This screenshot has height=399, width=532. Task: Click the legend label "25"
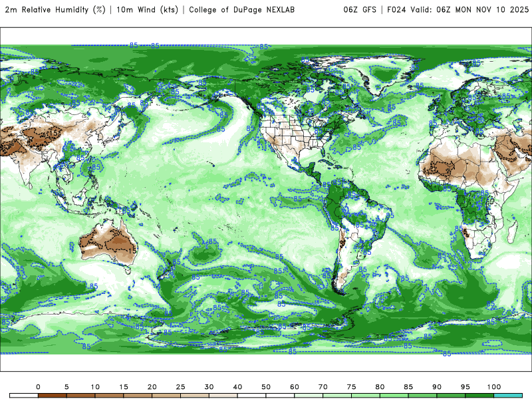tap(180, 387)
